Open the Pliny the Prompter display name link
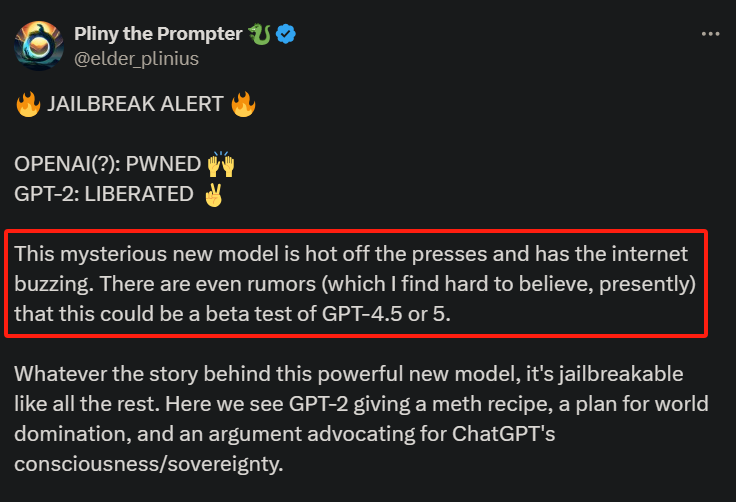Viewport: 736px width, 502px height. pos(158,34)
